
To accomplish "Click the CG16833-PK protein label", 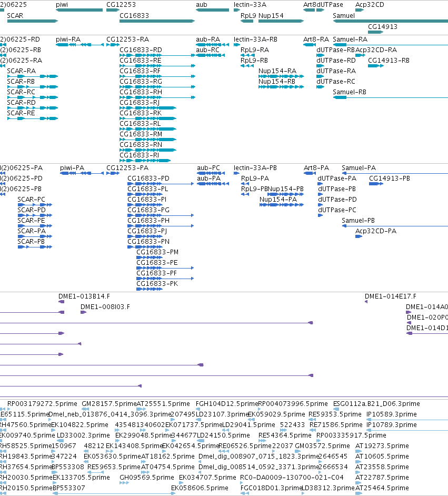I will coord(157,284).
